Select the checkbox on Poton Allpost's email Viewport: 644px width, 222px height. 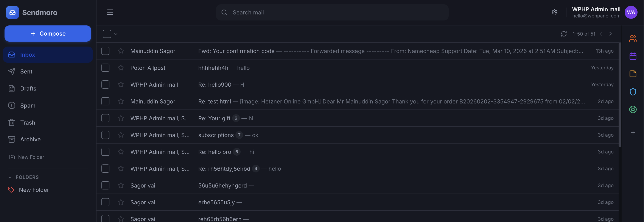pyautogui.click(x=105, y=68)
